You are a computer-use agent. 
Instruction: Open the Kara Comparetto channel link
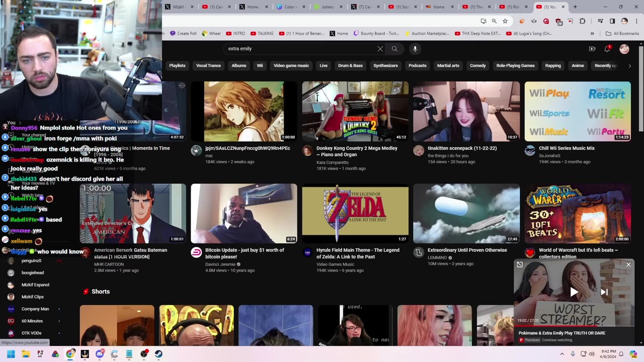click(333, 162)
